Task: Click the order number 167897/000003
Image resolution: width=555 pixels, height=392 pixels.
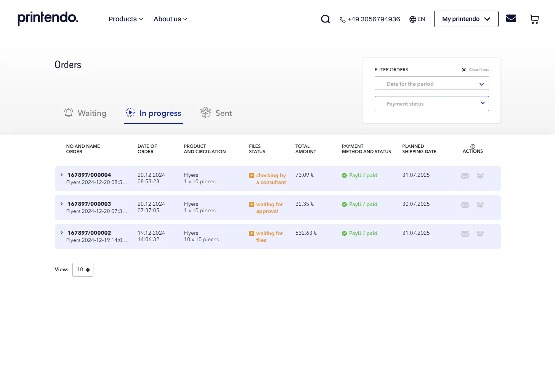Action: coord(89,204)
